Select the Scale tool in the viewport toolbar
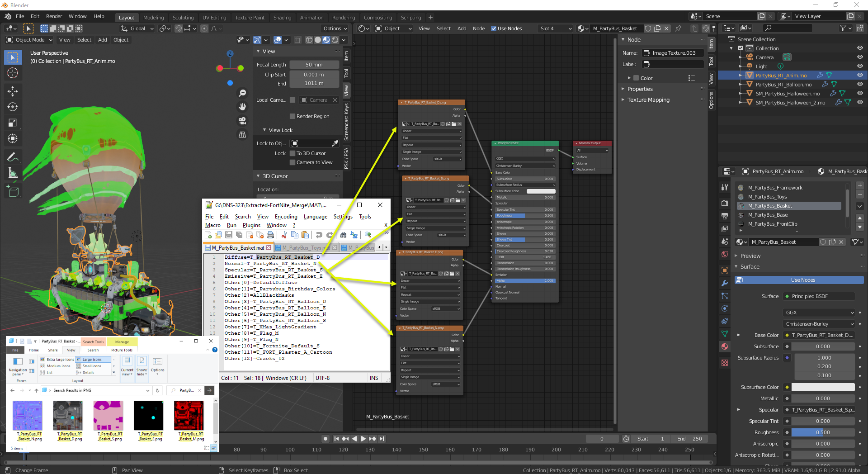868x474 pixels. coord(13,123)
